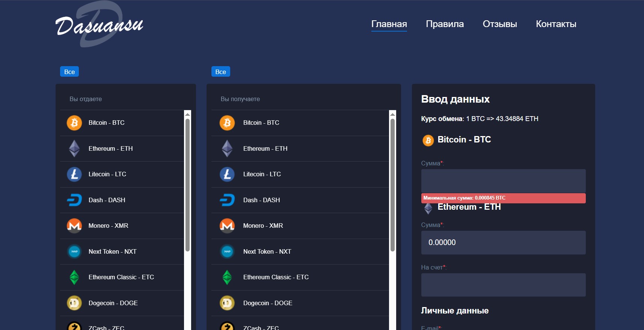The width and height of the screenshot is (644, 330).
Task: Click Ethereum icon in 'Вы отдаете' list
Action: (x=74, y=148)
